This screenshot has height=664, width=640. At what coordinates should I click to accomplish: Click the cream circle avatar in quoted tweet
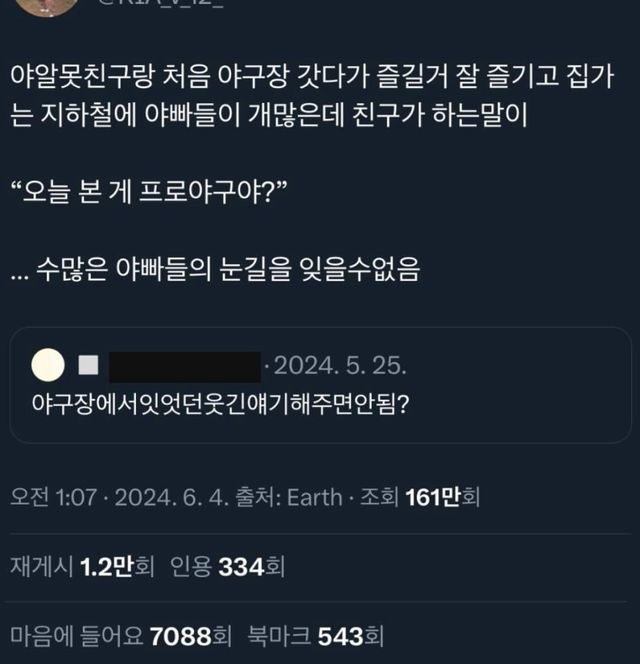click(49, 366)
